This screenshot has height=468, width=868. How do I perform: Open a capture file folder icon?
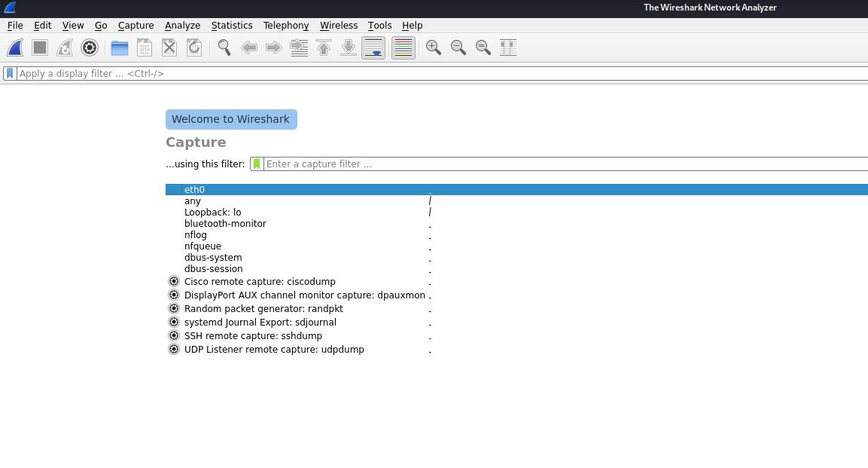pyautogui.click(x=120, y=47)
